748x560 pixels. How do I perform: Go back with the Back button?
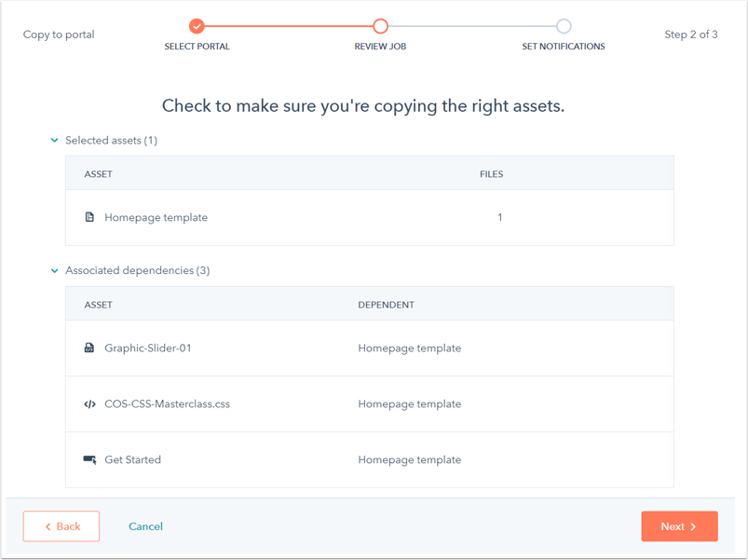pos(61,526)
